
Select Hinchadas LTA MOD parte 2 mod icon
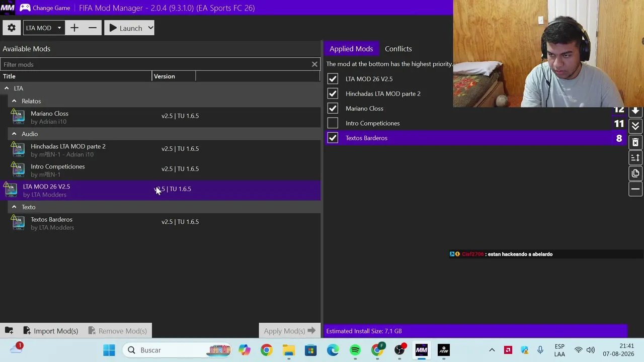(18, 150)
